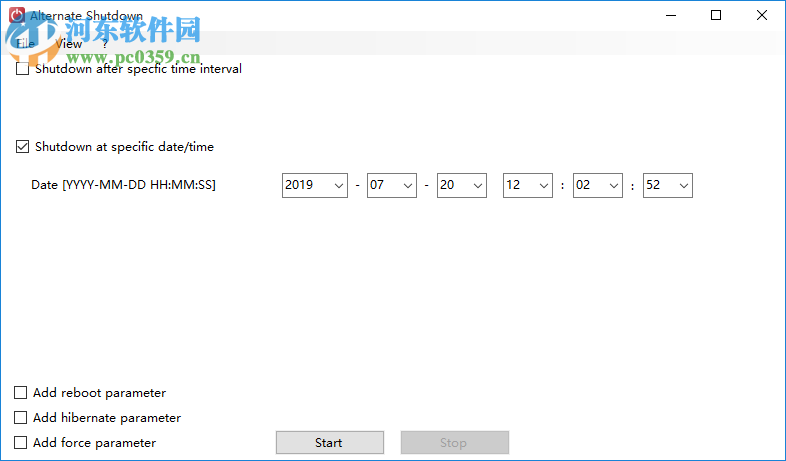Screen dimensions: 786x461
Task: Click the greyed-out Stop button
Action: pos(455,442)
